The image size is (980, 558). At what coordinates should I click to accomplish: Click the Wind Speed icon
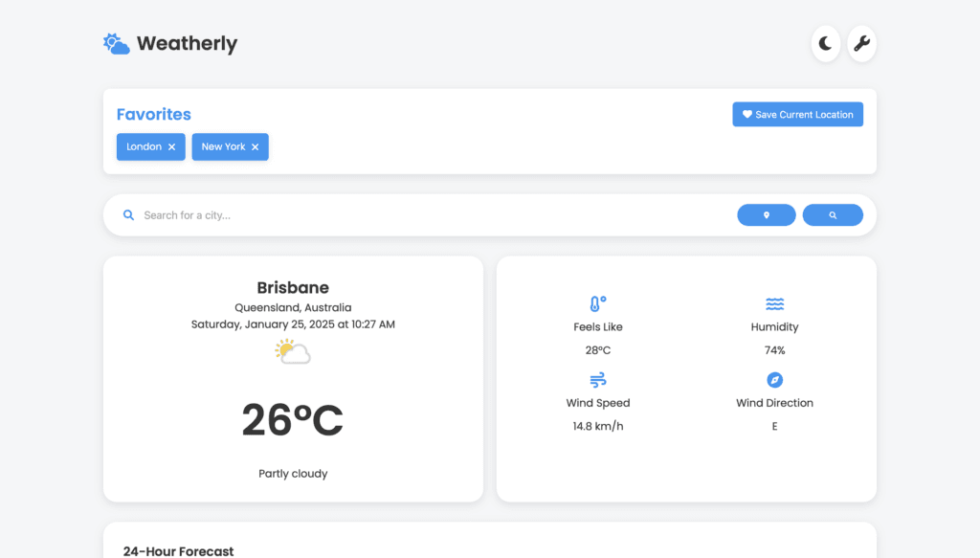tap(597, 380)
